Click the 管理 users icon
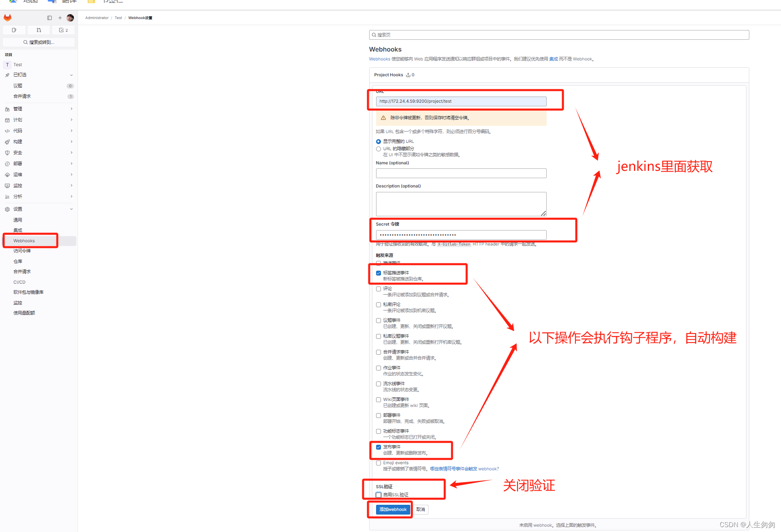The height and width of the screenshot is (532, 781). coord(7,109)
